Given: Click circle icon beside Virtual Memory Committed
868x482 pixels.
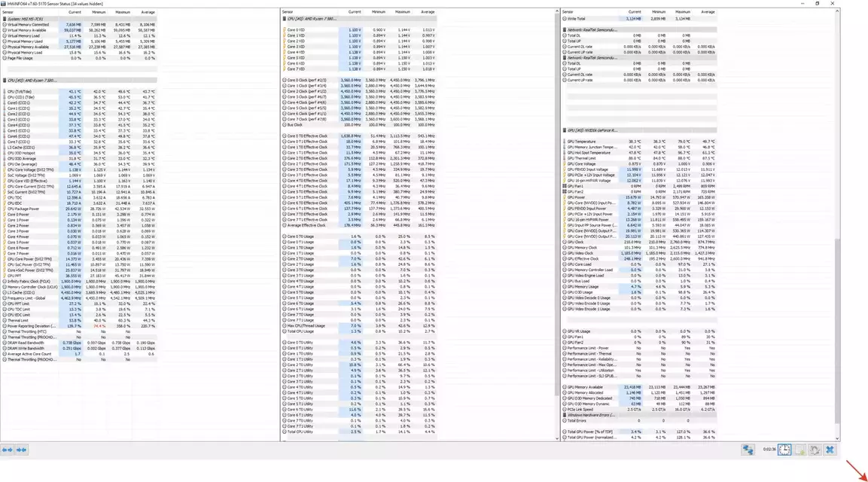Looking at the screenshot, I should tap(5, 24).
